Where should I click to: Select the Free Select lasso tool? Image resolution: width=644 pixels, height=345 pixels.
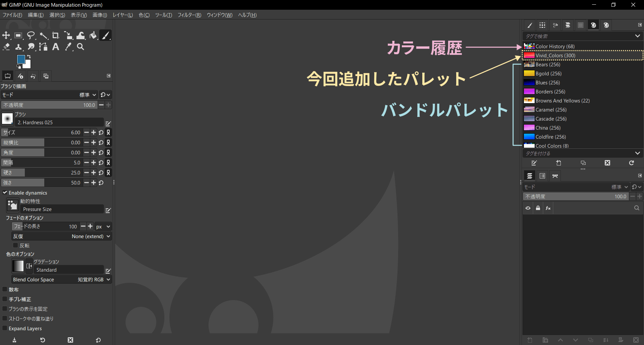click(31, 35)
